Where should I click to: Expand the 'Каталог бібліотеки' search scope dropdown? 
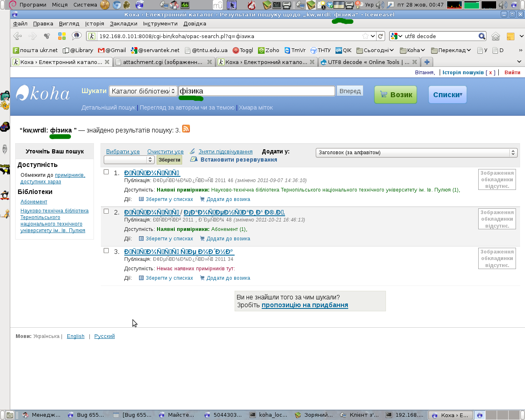[x=143, y=91]
